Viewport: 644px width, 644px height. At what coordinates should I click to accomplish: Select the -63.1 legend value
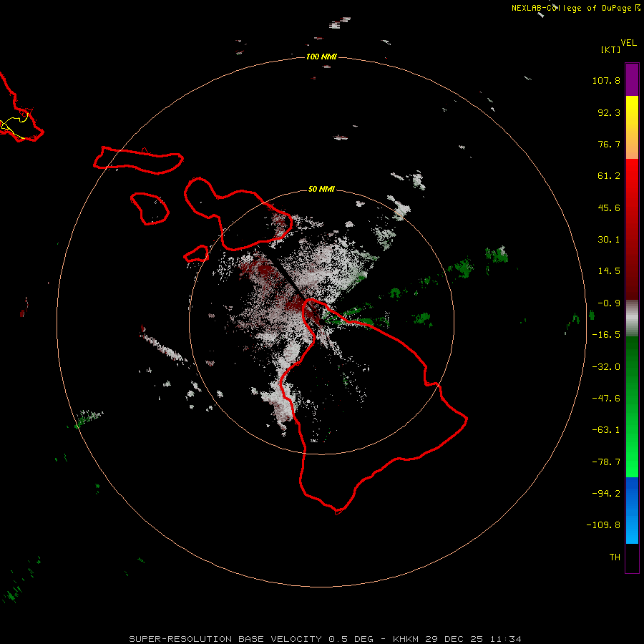[x=606, y=430]
